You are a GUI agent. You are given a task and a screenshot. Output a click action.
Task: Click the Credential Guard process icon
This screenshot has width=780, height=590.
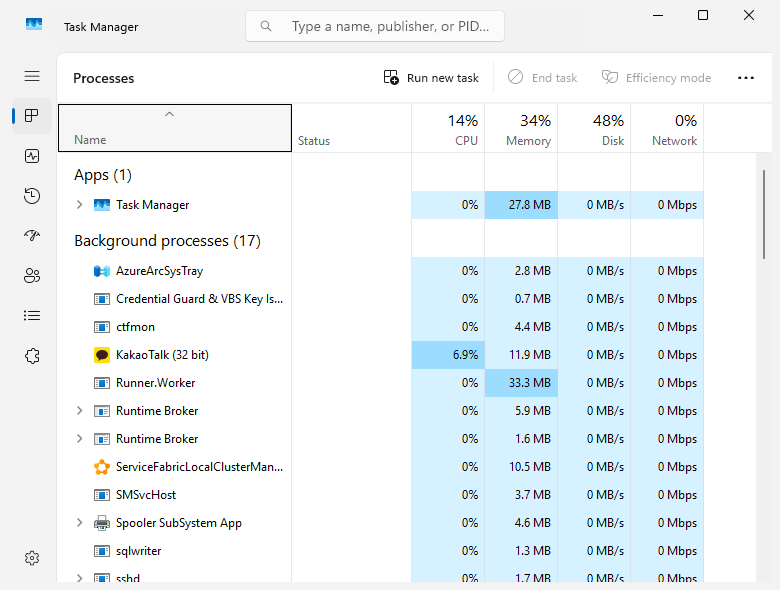point(101,299)
